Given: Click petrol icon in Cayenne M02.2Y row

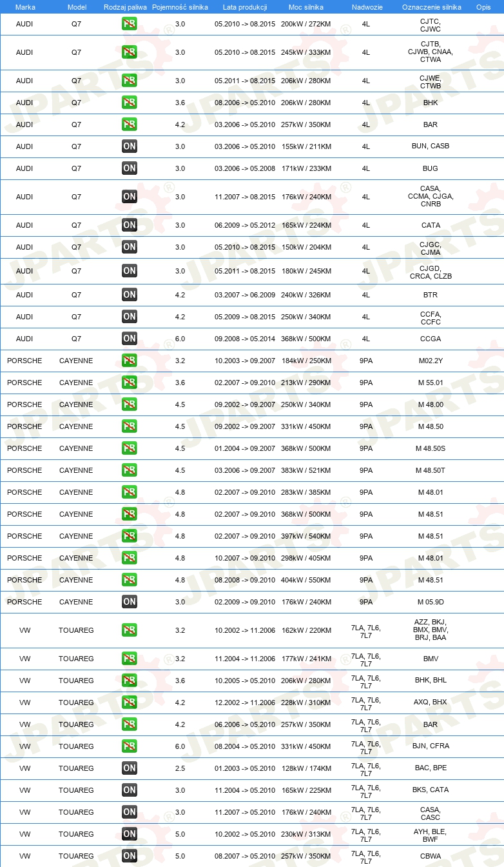Looking at the screenshot, I should coord(130,361).
